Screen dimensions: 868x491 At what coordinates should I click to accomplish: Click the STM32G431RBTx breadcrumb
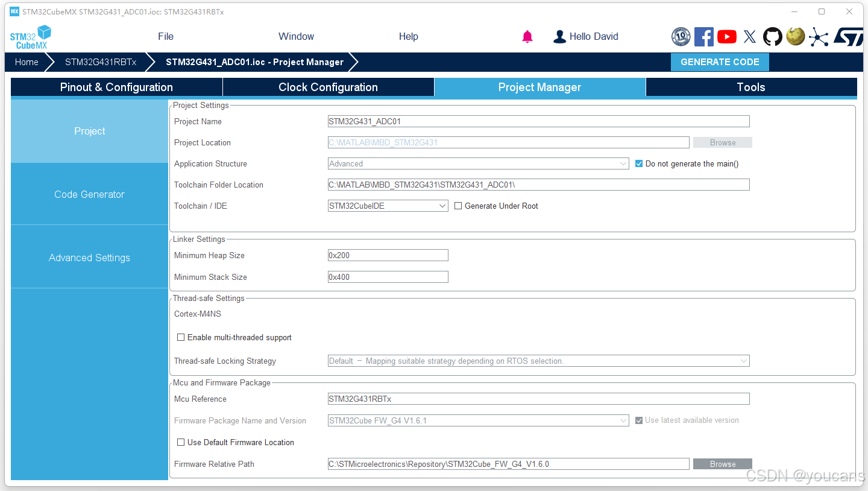coord(101,62)
